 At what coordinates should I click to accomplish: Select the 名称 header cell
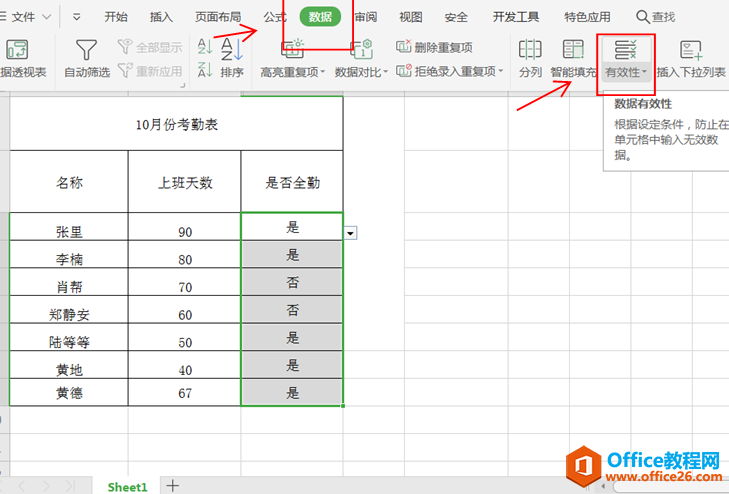(x=69, y=182)
